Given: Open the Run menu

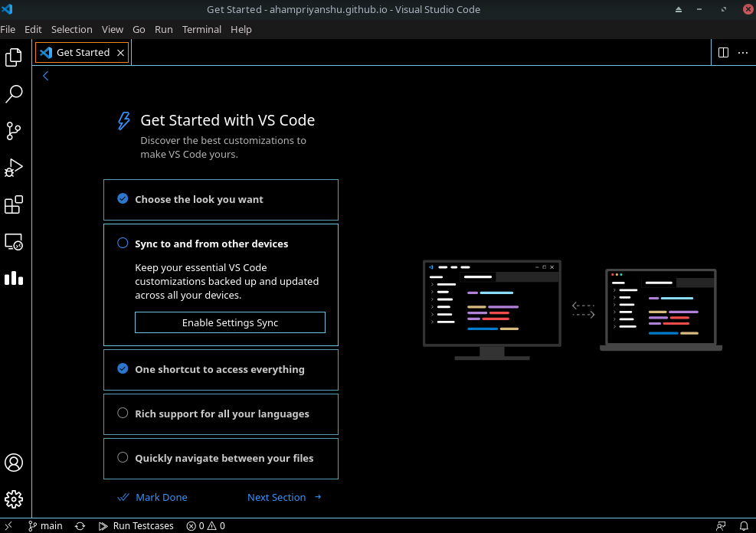Looking at the screenshot, I should click(163, 29).
